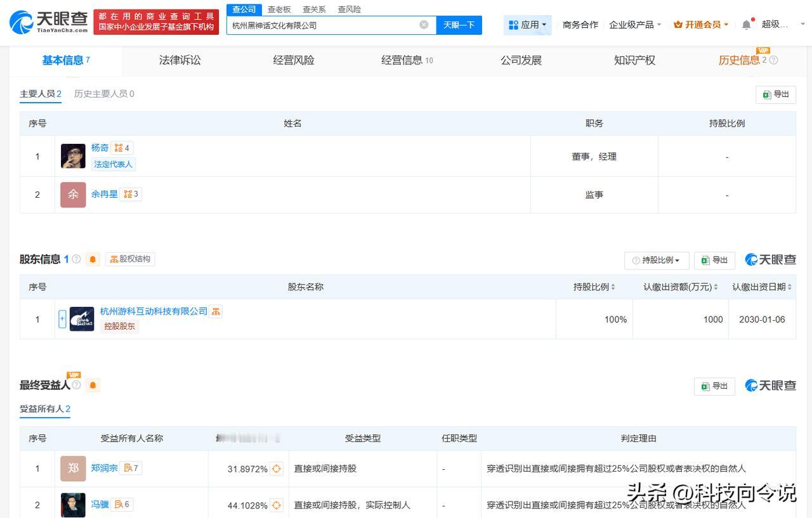Screen dimensions: 812x518
Task: View 冯骥's badge count 6
Action: tap(122, 504)
